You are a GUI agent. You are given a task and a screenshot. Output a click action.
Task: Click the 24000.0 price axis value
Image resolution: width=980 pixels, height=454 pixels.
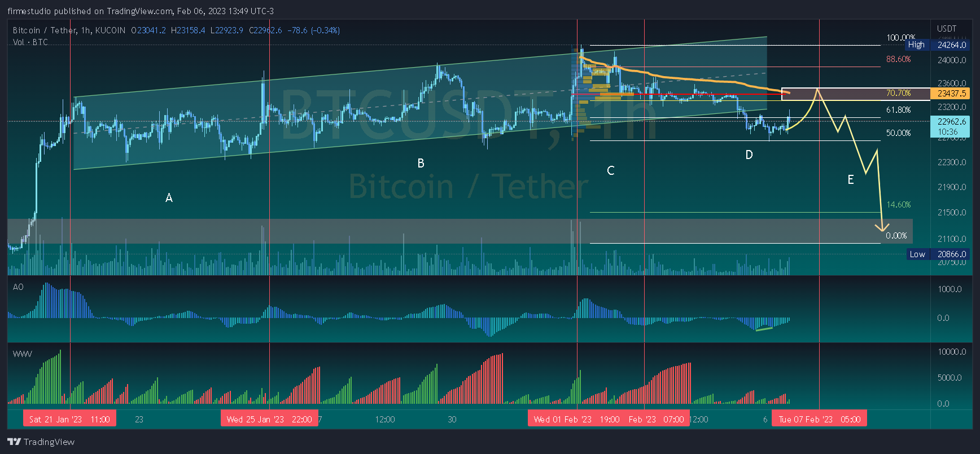pyautogui.click(x=952, y=60)
